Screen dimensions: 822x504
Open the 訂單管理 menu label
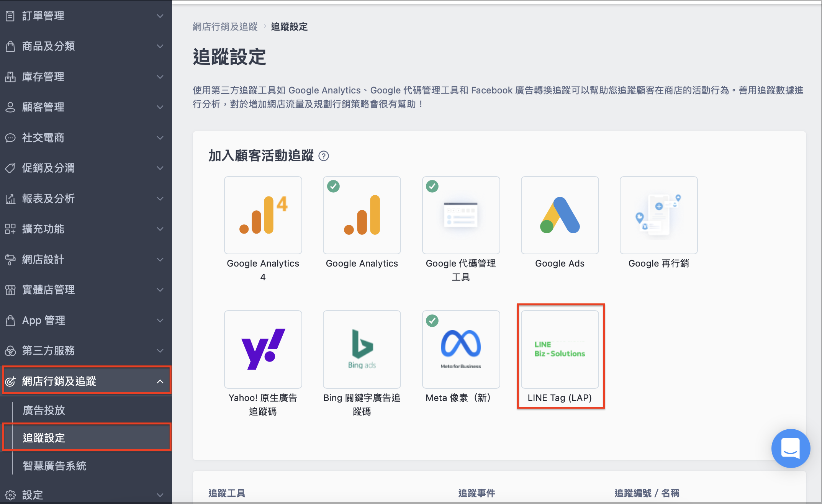pyautogui.click(x=43, y=16)
